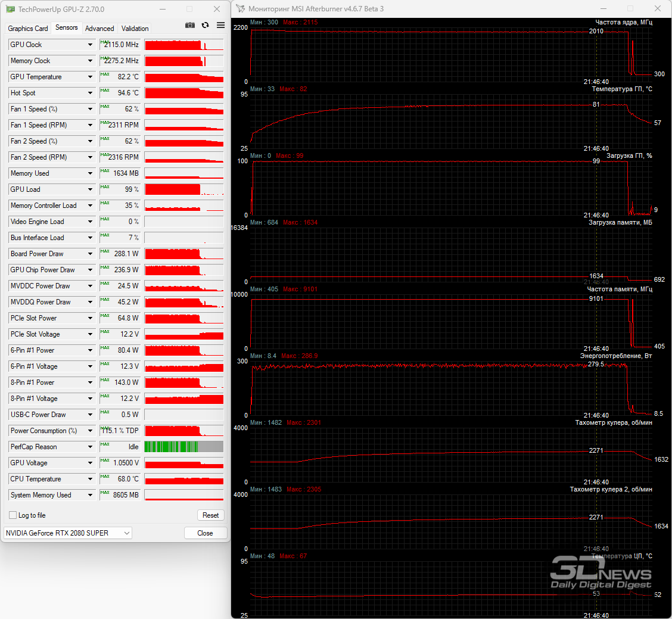Open the NVIDIA GeForce RTX 2080 SUPER dropdown
Viewport: 672px width, 619px height.
pos(68,533)
